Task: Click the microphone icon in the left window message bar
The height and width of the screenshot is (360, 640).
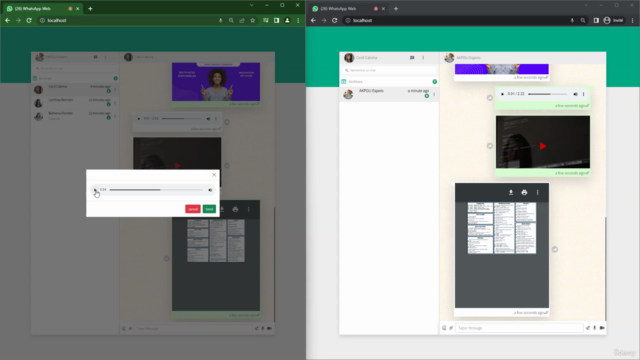Action: pyautogui.click(x=263, y=328)
